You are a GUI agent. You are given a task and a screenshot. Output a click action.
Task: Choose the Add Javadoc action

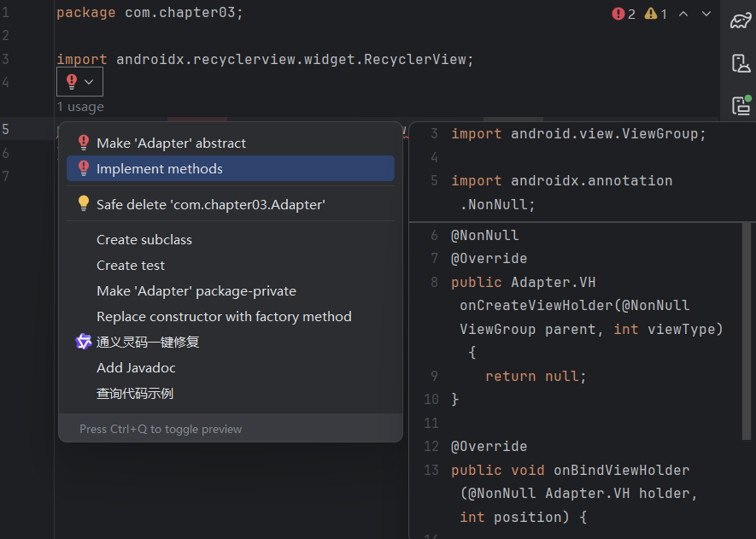[x=136, y=367]
